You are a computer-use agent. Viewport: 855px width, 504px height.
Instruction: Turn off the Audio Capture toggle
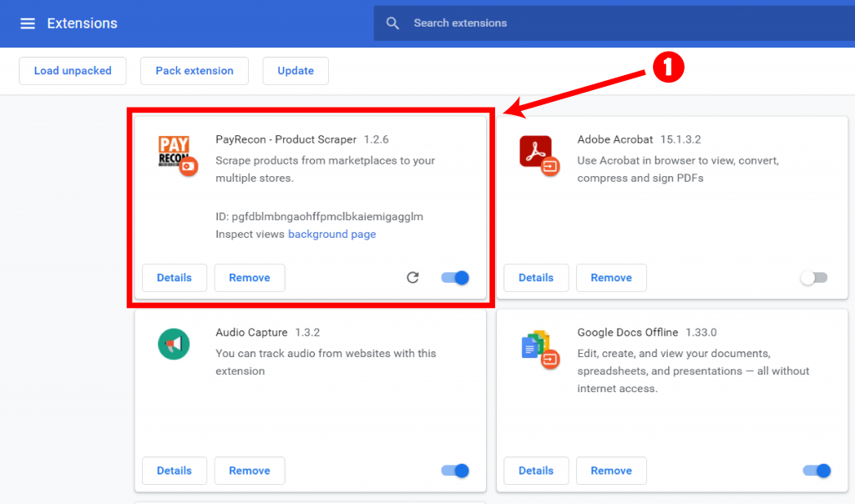(x=455, y=471)
